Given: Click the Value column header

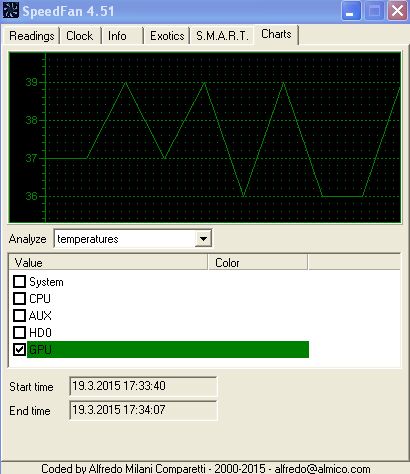Looking at the screenshot, I should 108,263.
